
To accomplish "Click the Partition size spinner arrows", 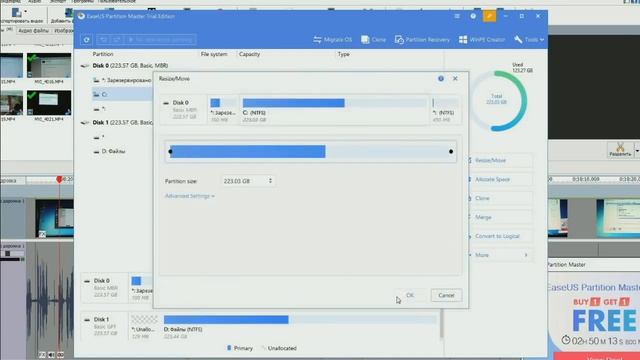I will click(270, 180).
